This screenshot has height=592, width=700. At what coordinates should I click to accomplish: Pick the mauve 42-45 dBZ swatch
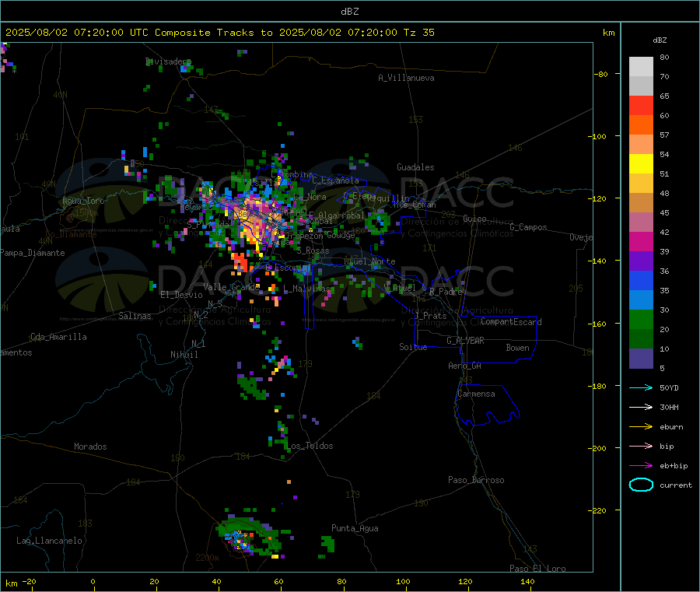click(x=641, y=222)
